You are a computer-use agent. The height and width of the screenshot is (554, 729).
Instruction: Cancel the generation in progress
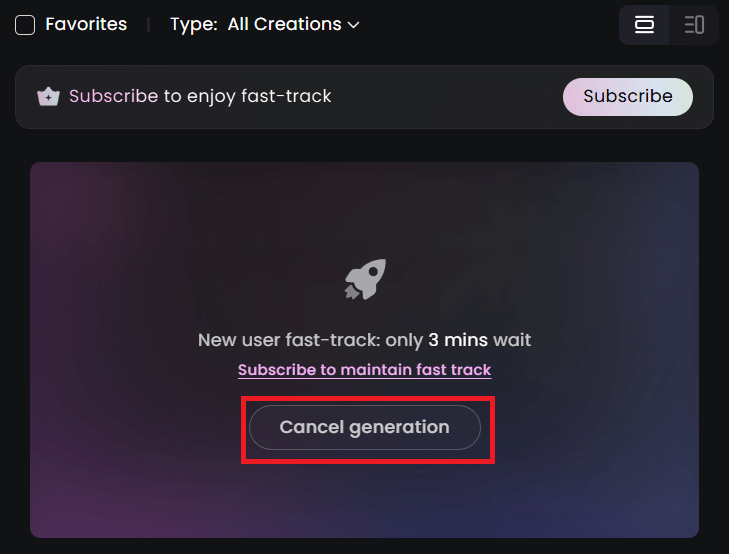pyautogui.click(x=364, y=427)
